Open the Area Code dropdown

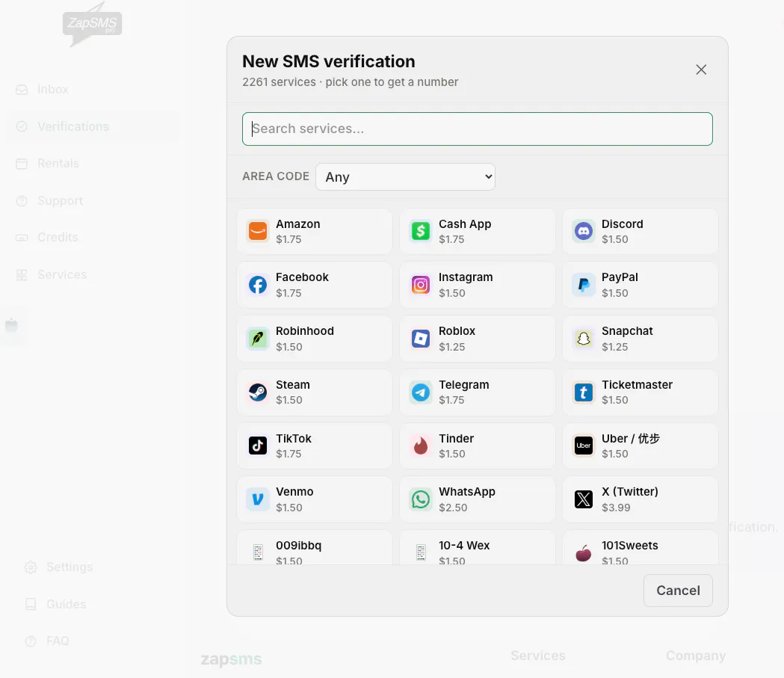(406, 176)
